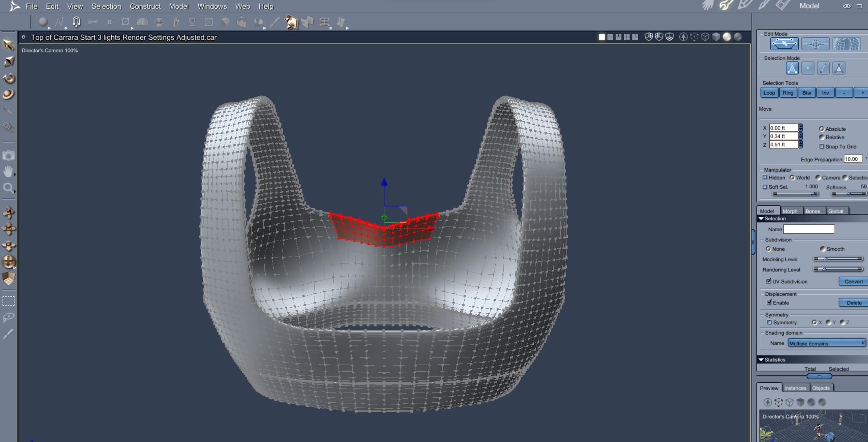
Task: Select the marquee rectangle selection tool
Action: tap(9, 301)
